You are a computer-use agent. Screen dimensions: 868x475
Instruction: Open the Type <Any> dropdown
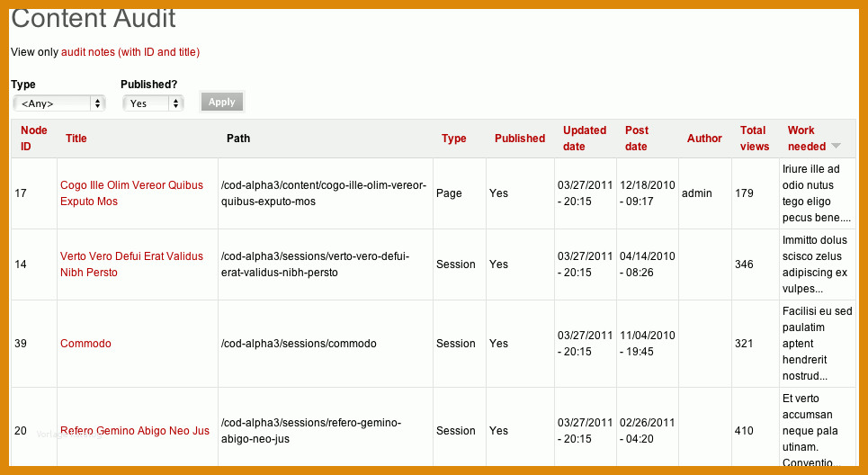click(x=59, y=103)
